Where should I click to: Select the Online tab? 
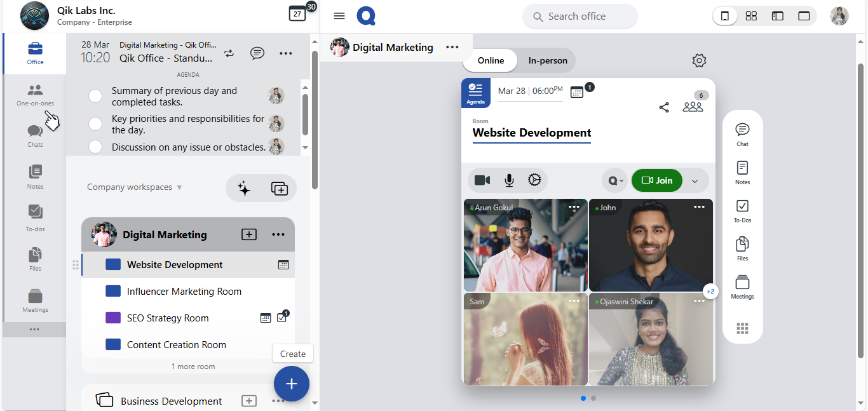491,61
